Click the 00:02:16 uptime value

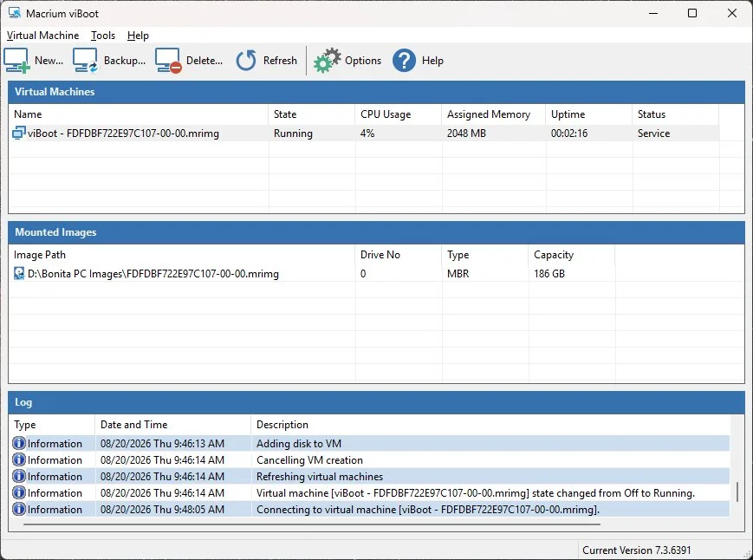[x=569, y=133]
